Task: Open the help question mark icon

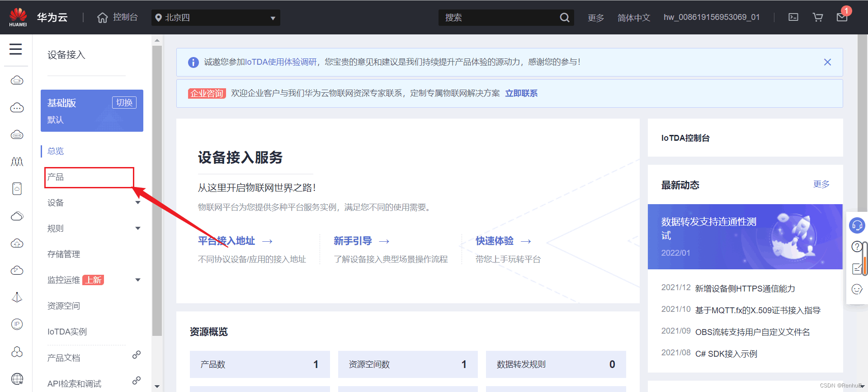Action: click(x=857, y=247)
